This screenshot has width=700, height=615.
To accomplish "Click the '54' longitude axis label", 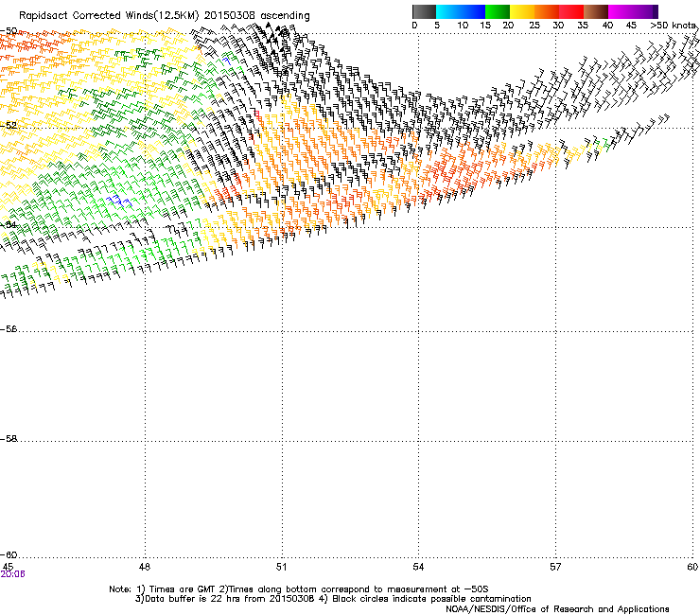I will point(418,567).
